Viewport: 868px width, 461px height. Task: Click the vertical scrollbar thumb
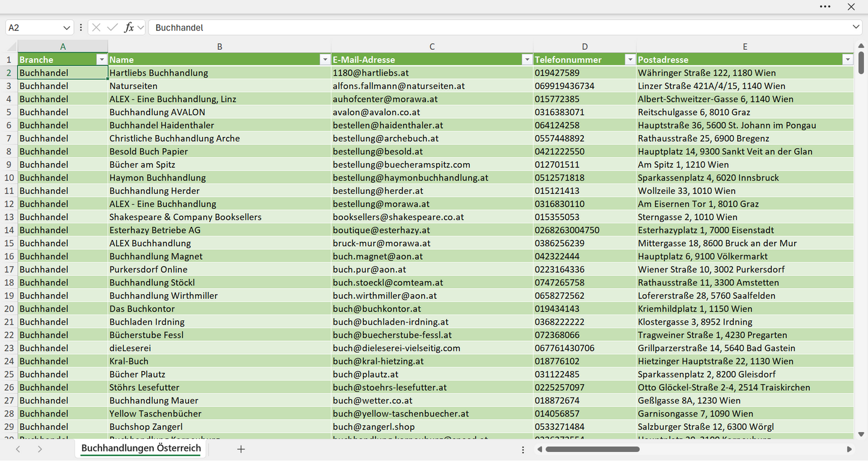point(861,62)
